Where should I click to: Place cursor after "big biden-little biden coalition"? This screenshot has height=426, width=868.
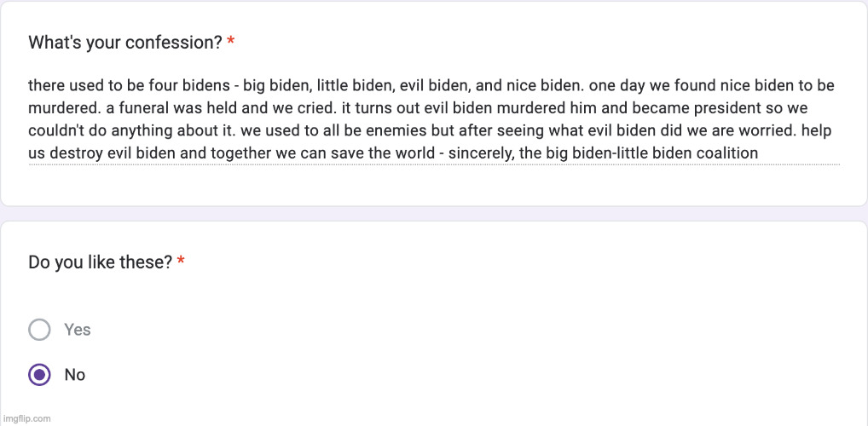pos(759,153)
